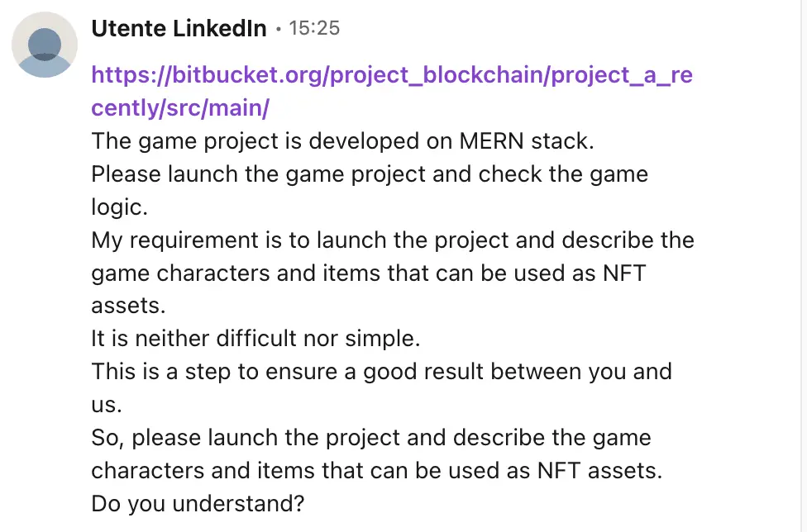Viewport: 807px width, 532px height.
Task: Select the 15:25 message timestamp
Action: coord(314,28)
